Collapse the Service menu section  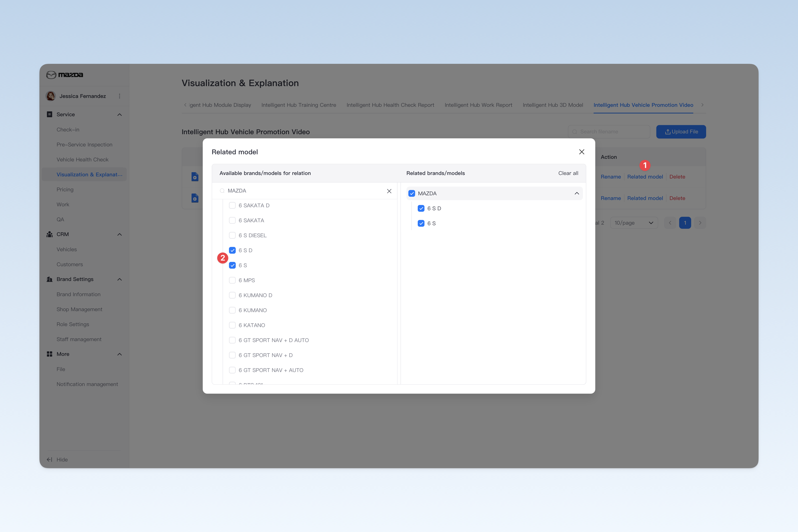119,115
